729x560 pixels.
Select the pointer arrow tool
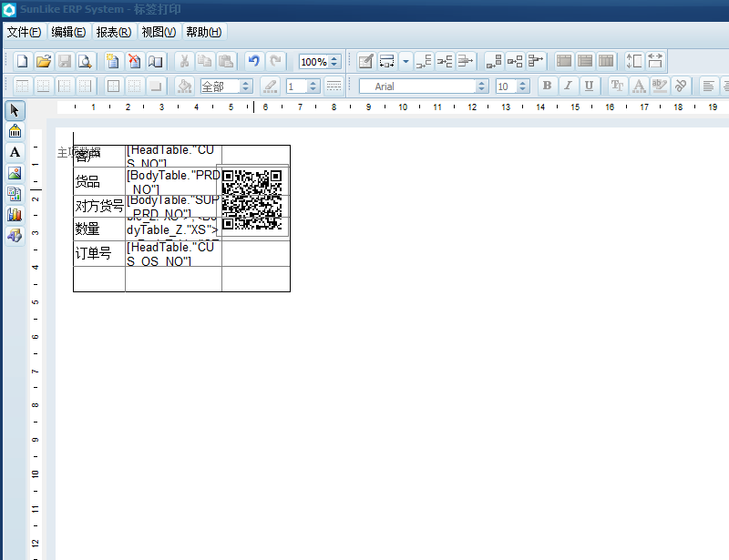point(15,110)
